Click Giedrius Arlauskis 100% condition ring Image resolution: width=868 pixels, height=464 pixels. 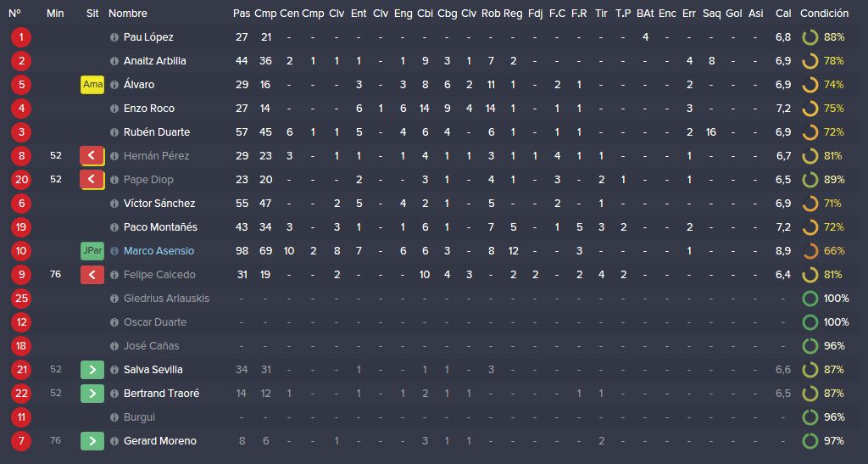click(810, 299)
